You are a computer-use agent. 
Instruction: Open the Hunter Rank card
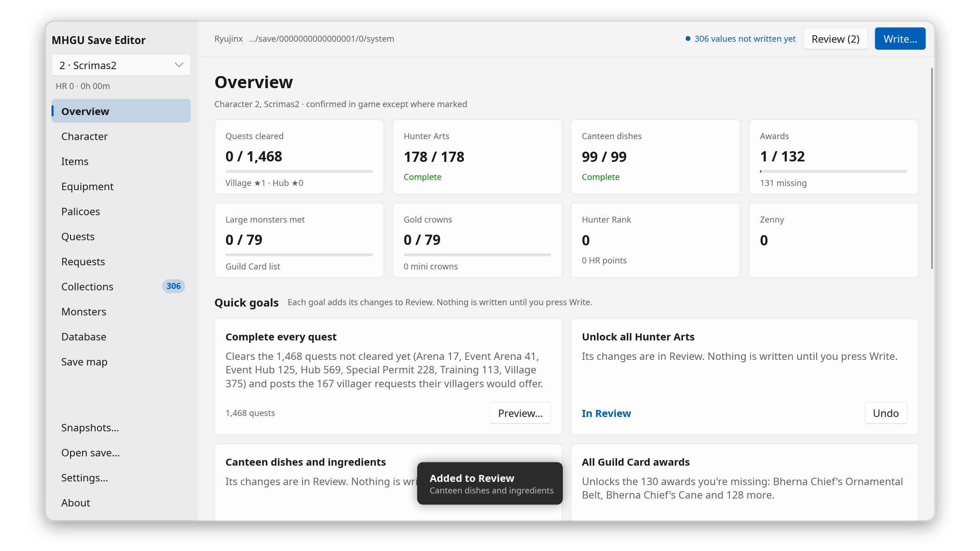[x=655, y=240]
